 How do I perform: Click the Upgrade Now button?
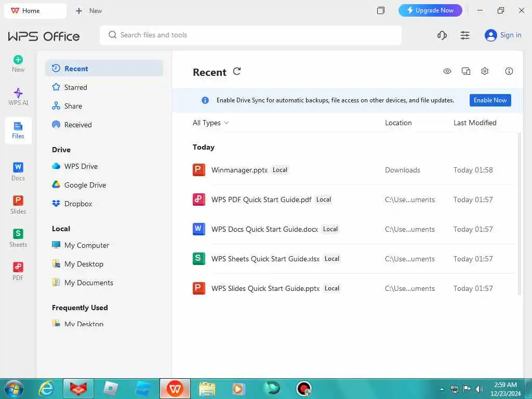pyautogui.click(x=430, y=10)
